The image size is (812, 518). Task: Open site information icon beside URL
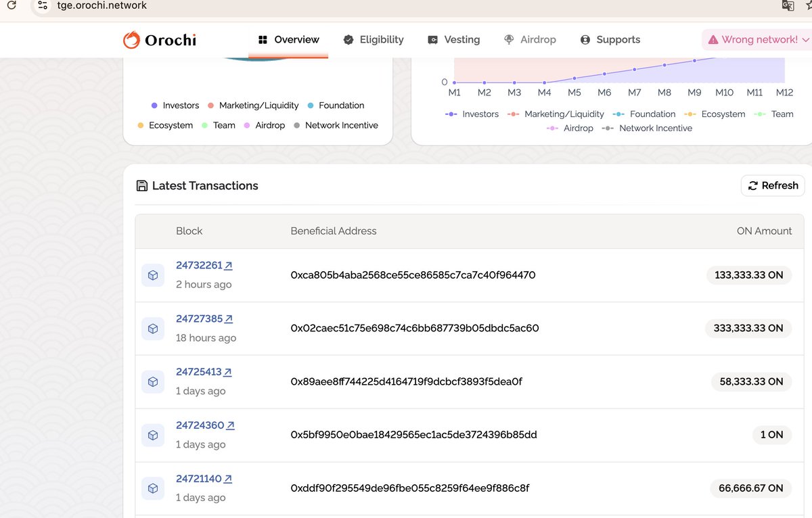(x=42, y=5)
